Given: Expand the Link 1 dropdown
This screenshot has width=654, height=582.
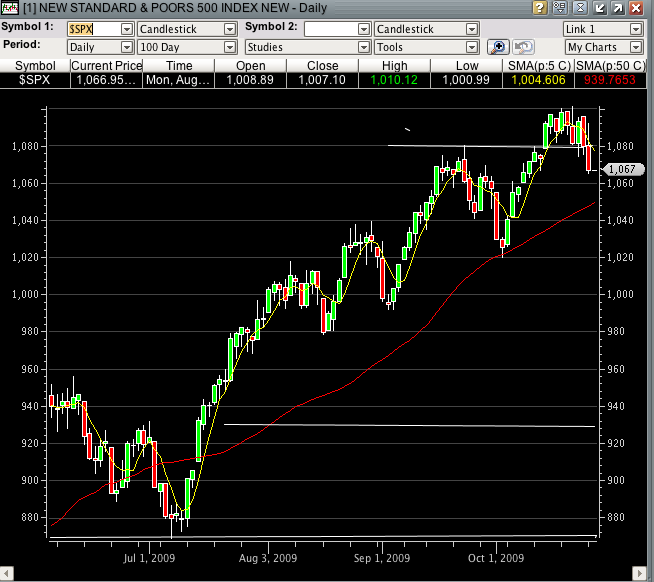Looking at the screenshot, I should click(x=603, y=29).
